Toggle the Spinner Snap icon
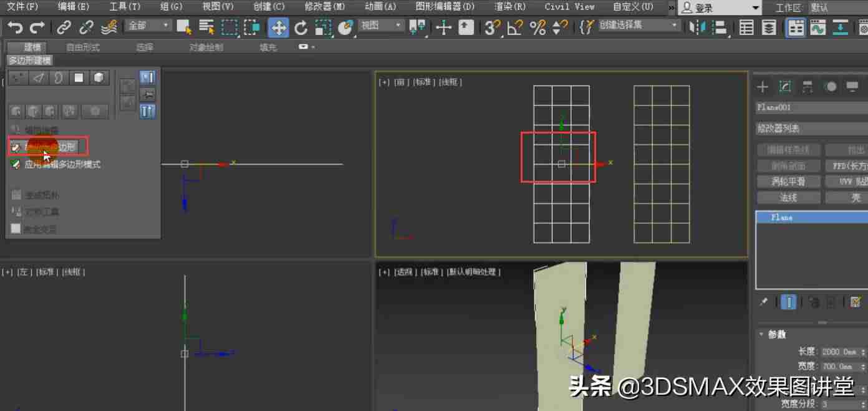The height and width of the screenshot is (411, 868). 560,27
